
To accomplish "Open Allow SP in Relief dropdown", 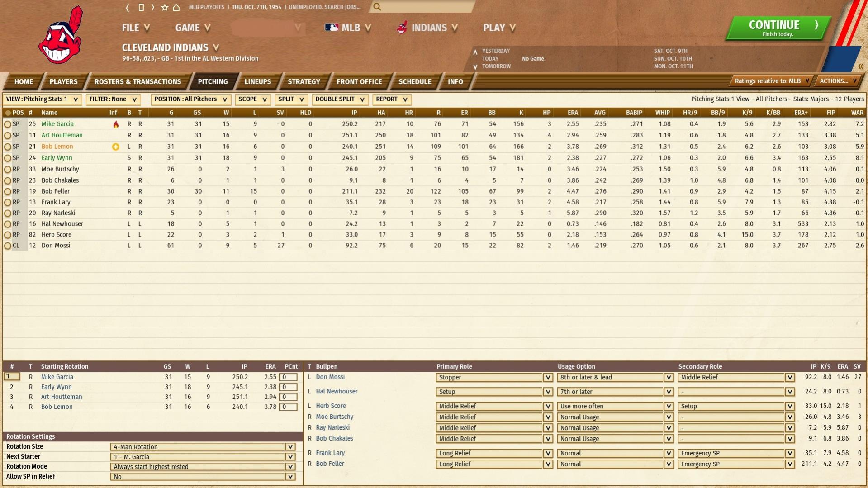I will click(x=203, y=477).
